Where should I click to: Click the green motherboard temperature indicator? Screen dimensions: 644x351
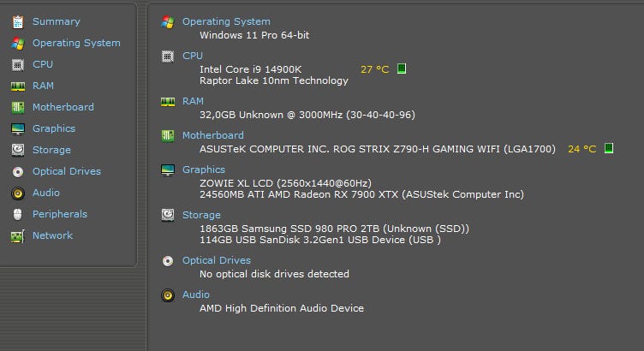[609, 148]
